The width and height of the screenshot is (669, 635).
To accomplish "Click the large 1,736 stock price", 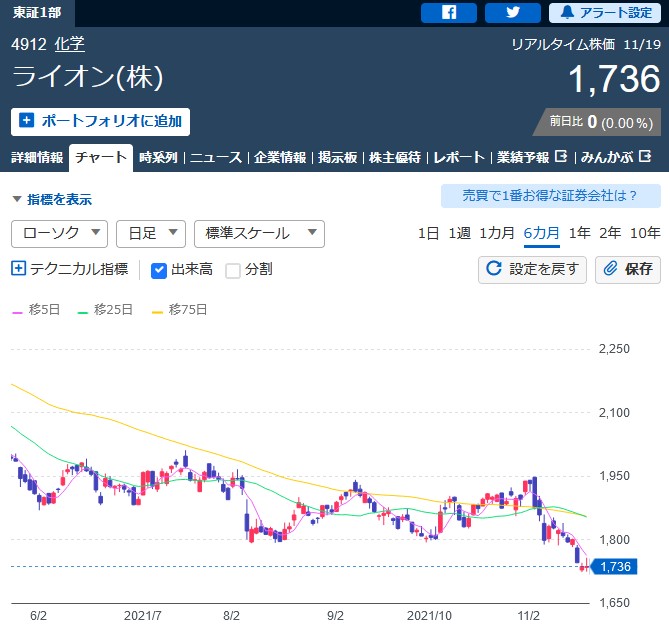I will pos(614,79).
